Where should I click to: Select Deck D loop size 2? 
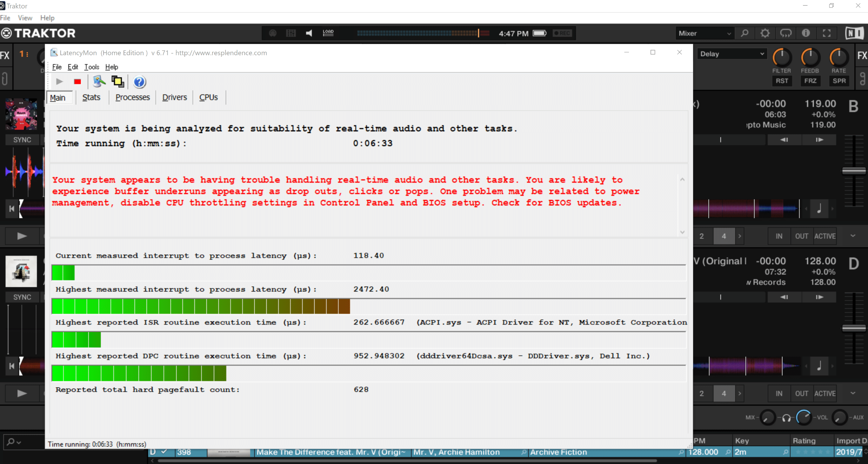702,394
